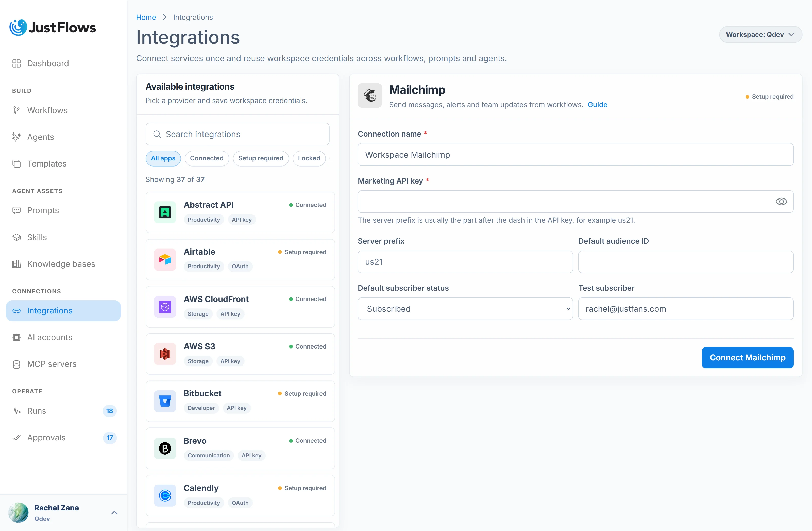
Task: Click the Developer tag on Bitbucket
Action: click(x=201, y=408)
